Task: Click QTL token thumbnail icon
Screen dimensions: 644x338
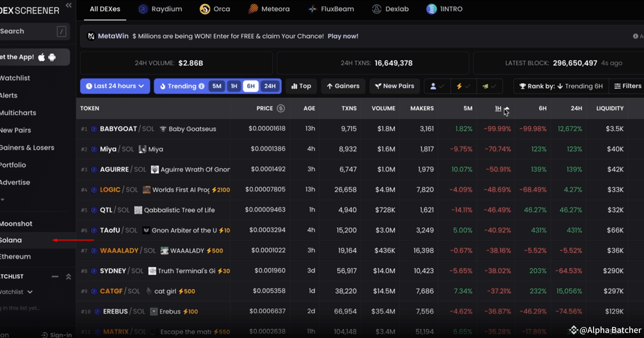Action: (x=138, y=210)
